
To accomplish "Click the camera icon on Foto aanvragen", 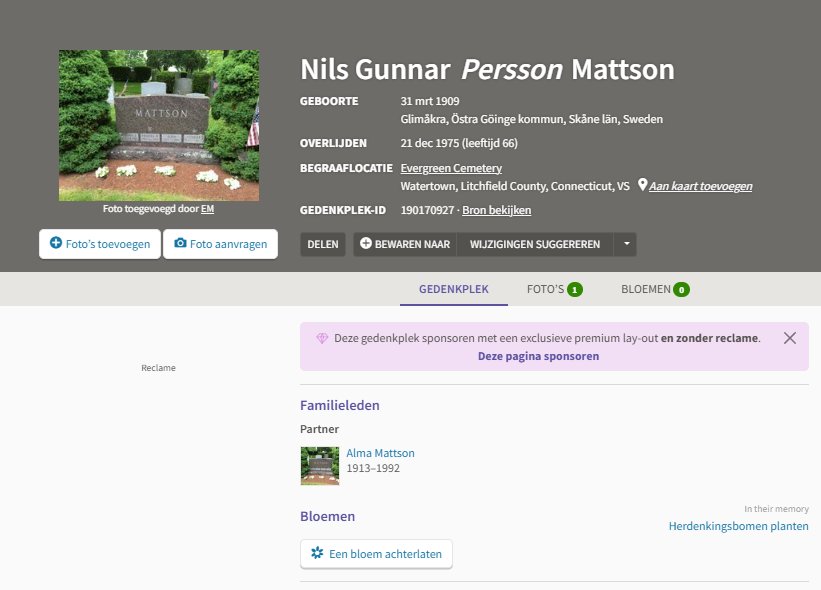I will 180,243.
